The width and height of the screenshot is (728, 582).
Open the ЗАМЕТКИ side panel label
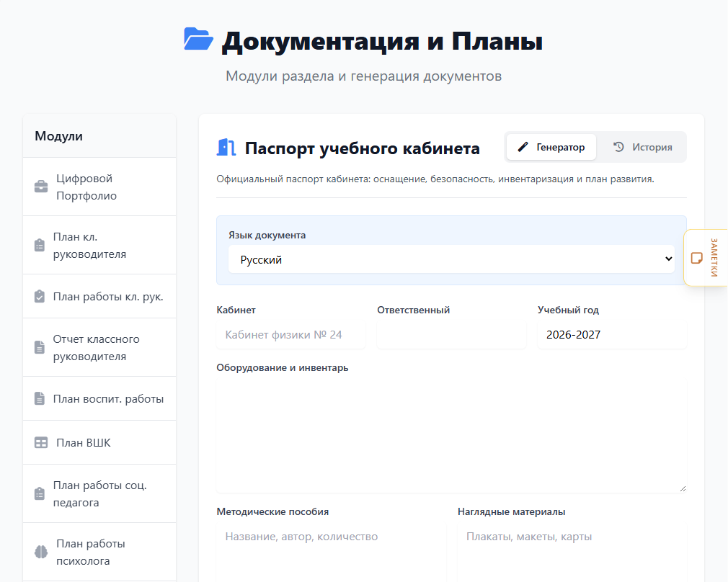pyautogui.click(x=714, y=258)
